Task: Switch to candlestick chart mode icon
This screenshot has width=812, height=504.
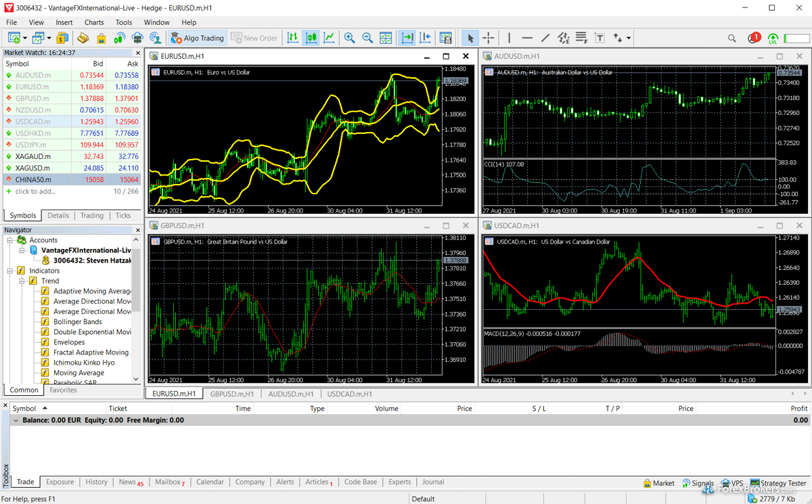Action: coord(311,38)
